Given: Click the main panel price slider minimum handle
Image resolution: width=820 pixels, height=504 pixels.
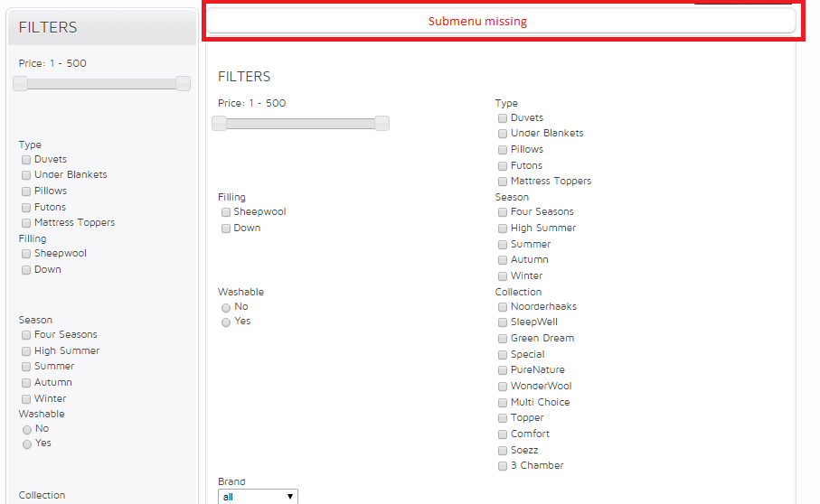Looking at the screenshot, I should pyautogui.click(x=219, y=123).
